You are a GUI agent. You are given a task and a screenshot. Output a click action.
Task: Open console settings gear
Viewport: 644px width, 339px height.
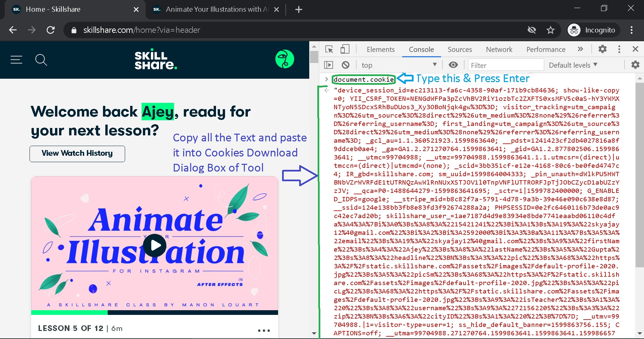[x=635, y=65]
